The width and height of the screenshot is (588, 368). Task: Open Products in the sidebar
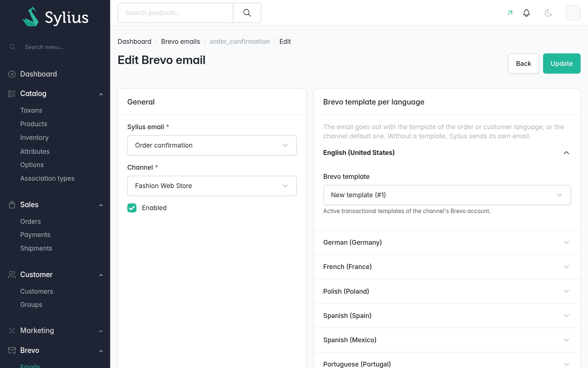(34, 124)
